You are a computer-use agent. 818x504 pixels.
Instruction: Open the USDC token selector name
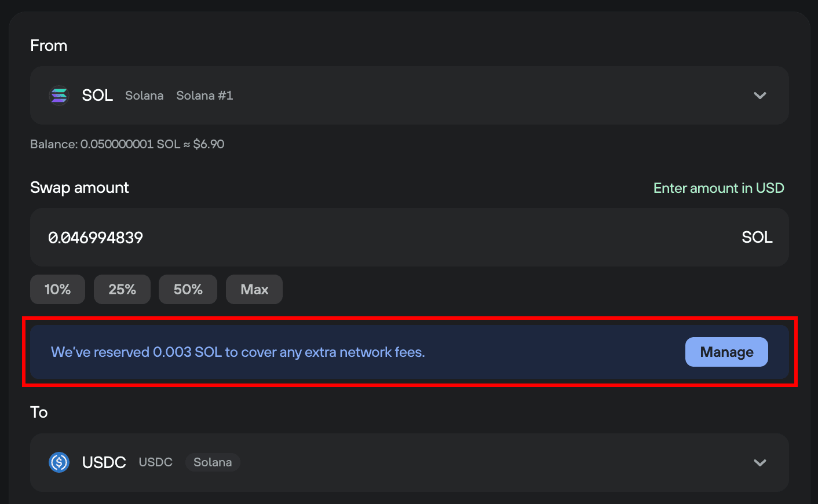point(104,462)
